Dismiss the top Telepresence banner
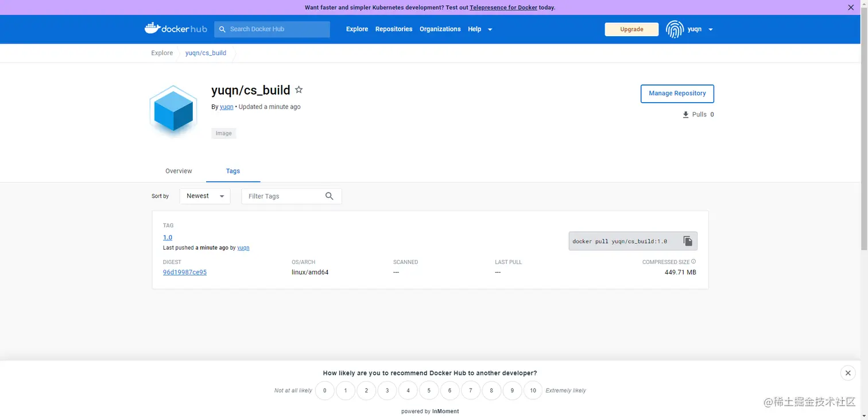868x420 pixels. tap(851, 7)
